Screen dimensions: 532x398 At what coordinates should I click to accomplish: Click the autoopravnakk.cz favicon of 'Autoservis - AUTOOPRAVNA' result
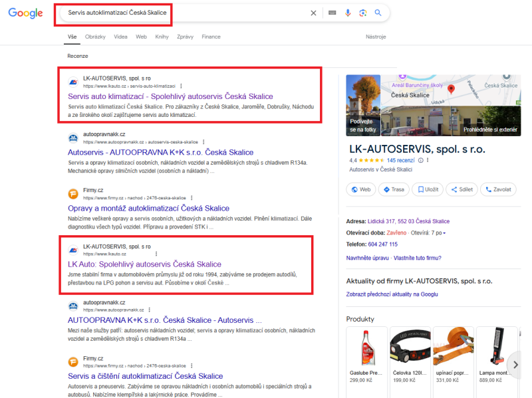coord(73,138)
